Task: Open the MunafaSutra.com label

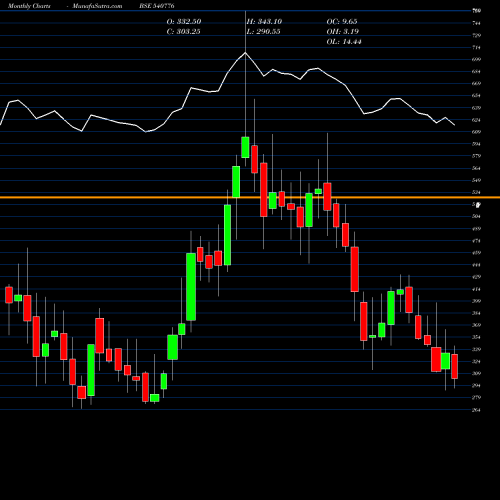Action: [97, 6]
